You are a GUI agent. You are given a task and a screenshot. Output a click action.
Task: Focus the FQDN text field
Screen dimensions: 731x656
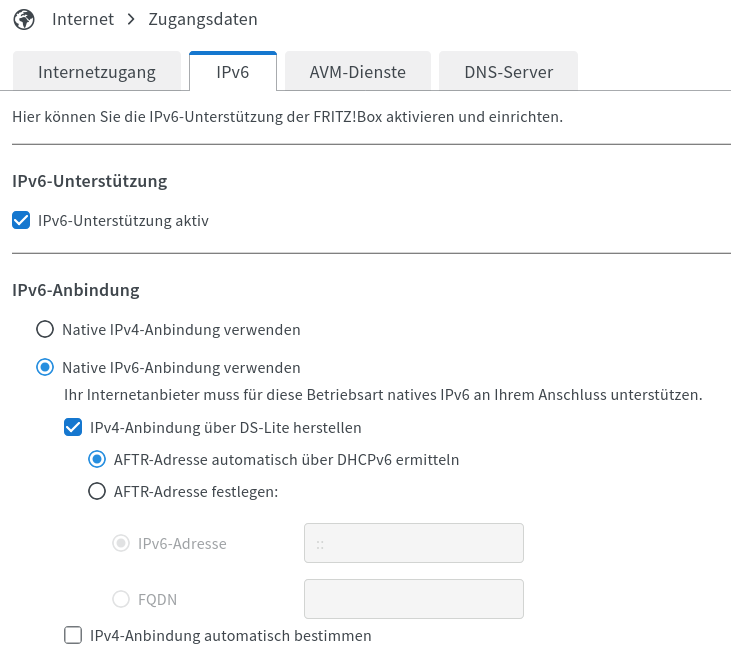[413, 599]
